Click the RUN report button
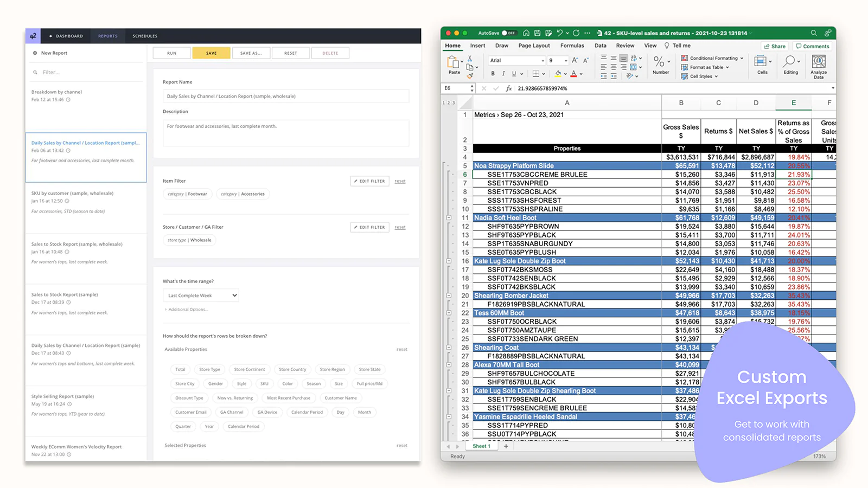 [x=172, y=53]
